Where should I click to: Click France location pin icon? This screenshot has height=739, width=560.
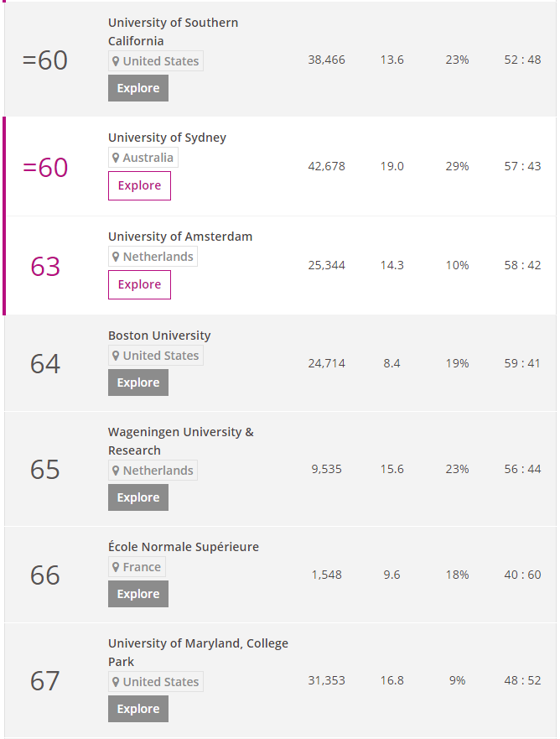pyautogui.click(x=116, y=567)
